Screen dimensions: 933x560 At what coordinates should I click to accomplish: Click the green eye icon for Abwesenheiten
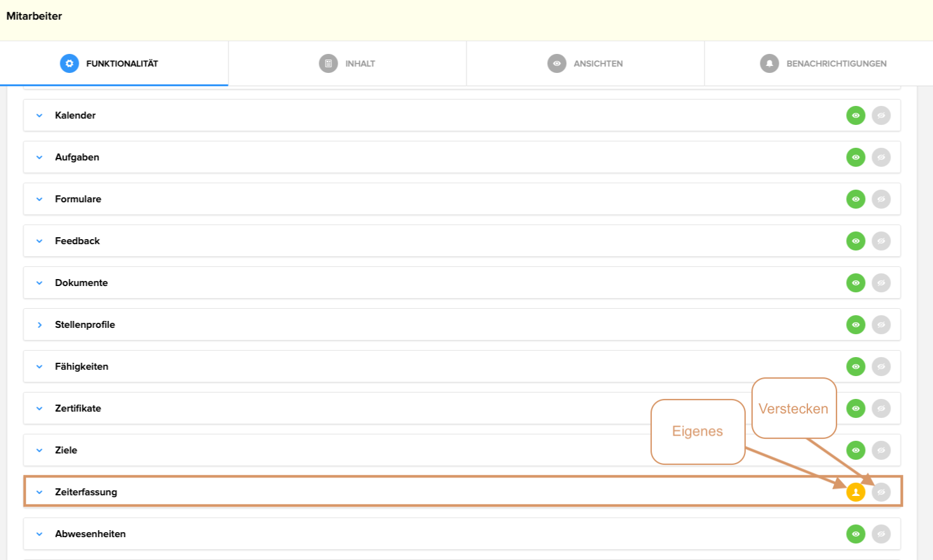[x=856, y=534]
